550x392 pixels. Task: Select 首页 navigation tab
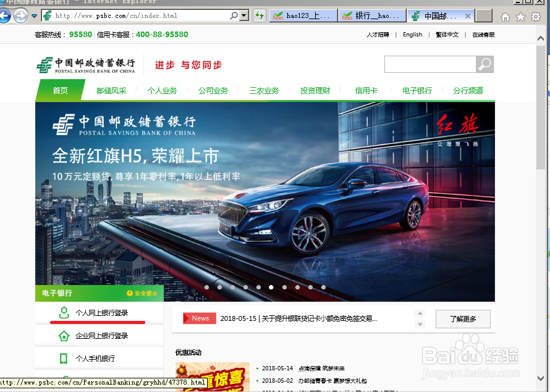[61, 90]
